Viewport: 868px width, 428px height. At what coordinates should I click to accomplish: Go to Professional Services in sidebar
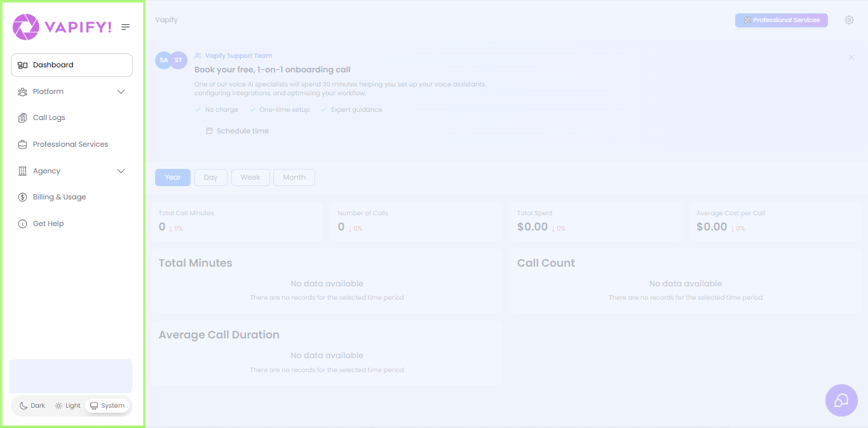72,144
